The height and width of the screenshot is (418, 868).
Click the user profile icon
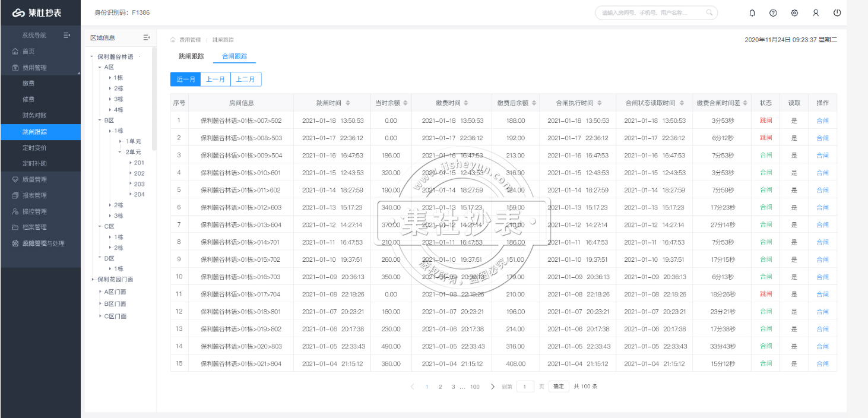click(x=816, y=12)
